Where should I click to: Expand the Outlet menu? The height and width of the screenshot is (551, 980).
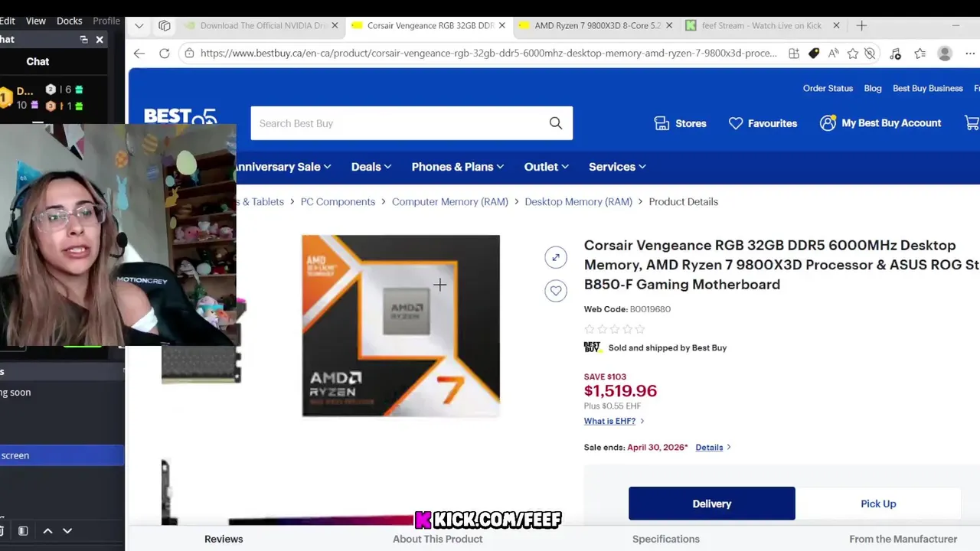pyautogui.click(x=547, y=167)
